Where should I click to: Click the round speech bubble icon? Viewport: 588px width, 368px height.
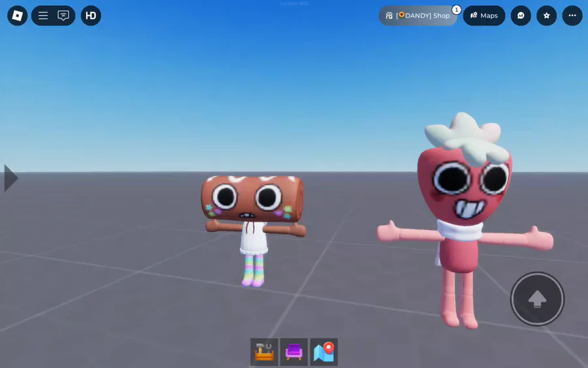pyautogui.click(x=521, y=16)
